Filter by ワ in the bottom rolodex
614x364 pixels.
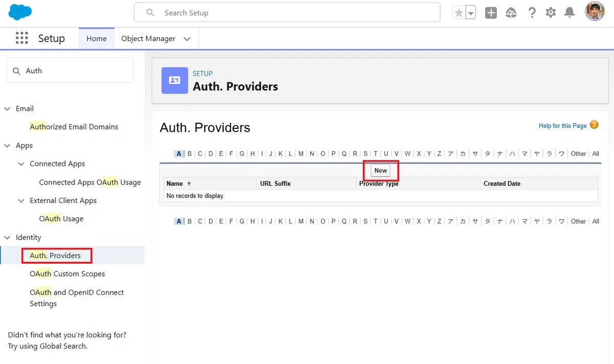click(x=562, y=221)
